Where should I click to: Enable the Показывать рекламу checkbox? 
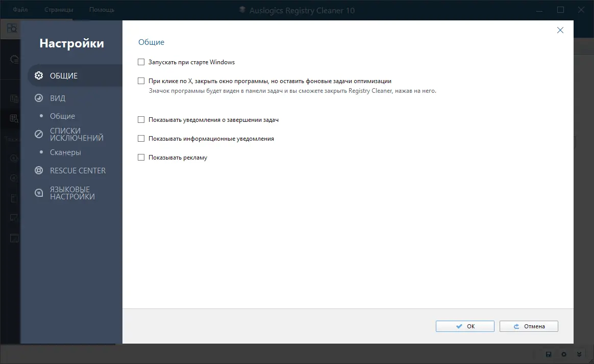(141, 158)
